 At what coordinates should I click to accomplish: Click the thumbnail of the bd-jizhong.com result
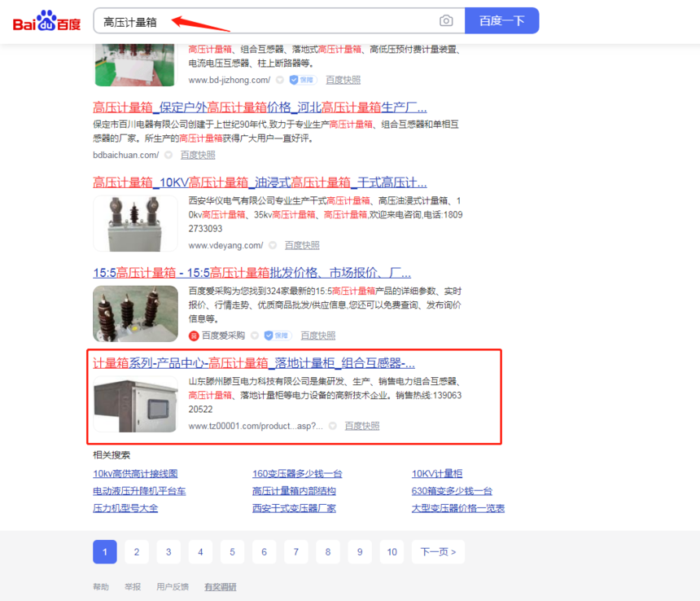pyautogui.click(x=135, y=65)
